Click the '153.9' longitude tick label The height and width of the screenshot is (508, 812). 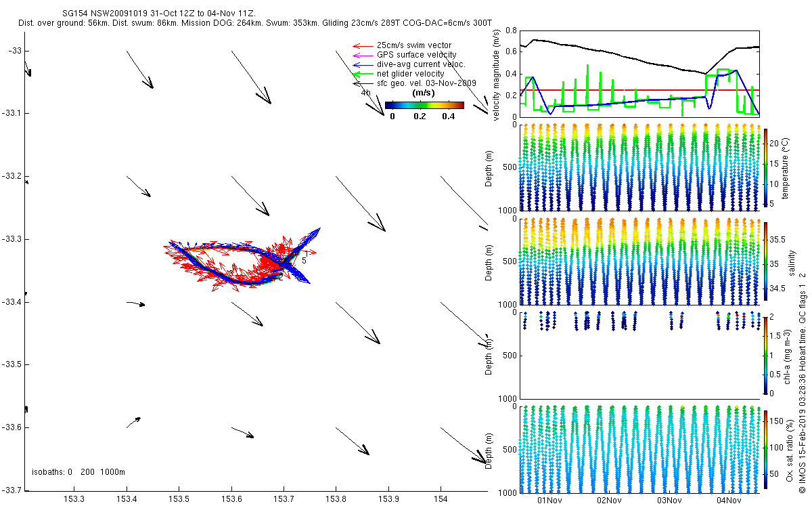[x=388, y=500]
